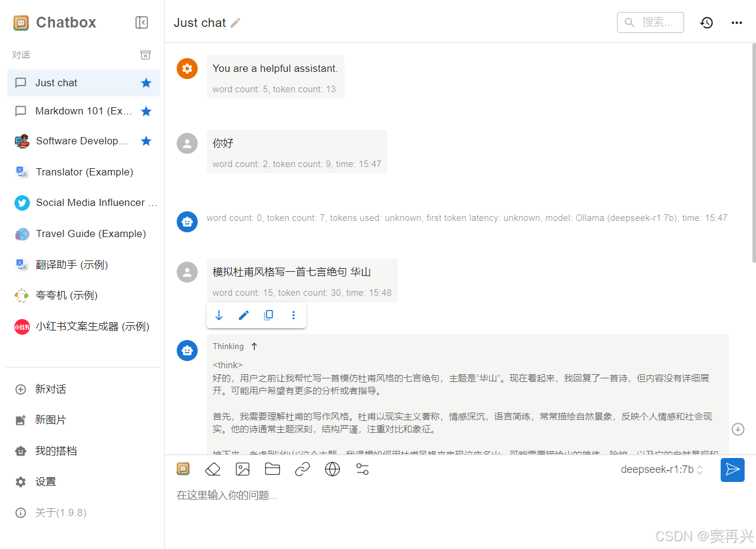Click the Chatbox logo icon in the sidebar
Image resolution: width=756 pixels, height=549 pixels.
pyautogui.click(x=21, y=23)
